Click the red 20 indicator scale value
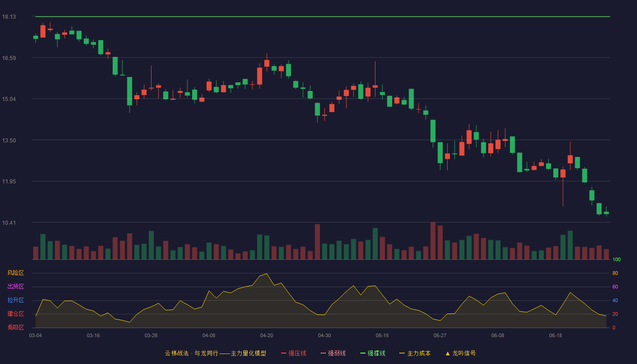Viewport: 637px width, 364px height. 615,314
